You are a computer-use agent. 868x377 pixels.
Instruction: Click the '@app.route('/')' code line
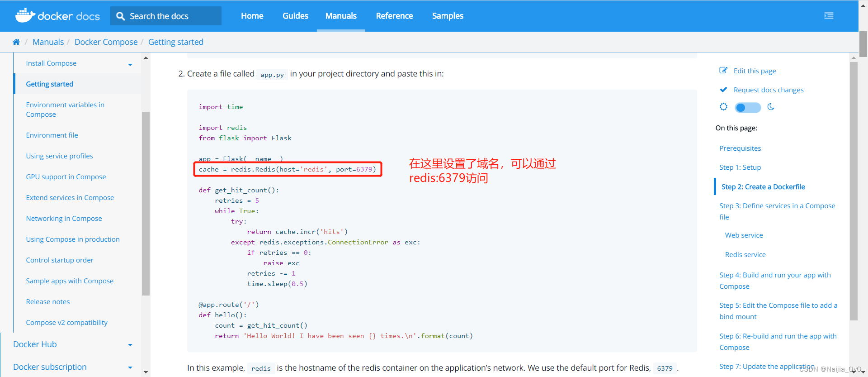[229, 305]
